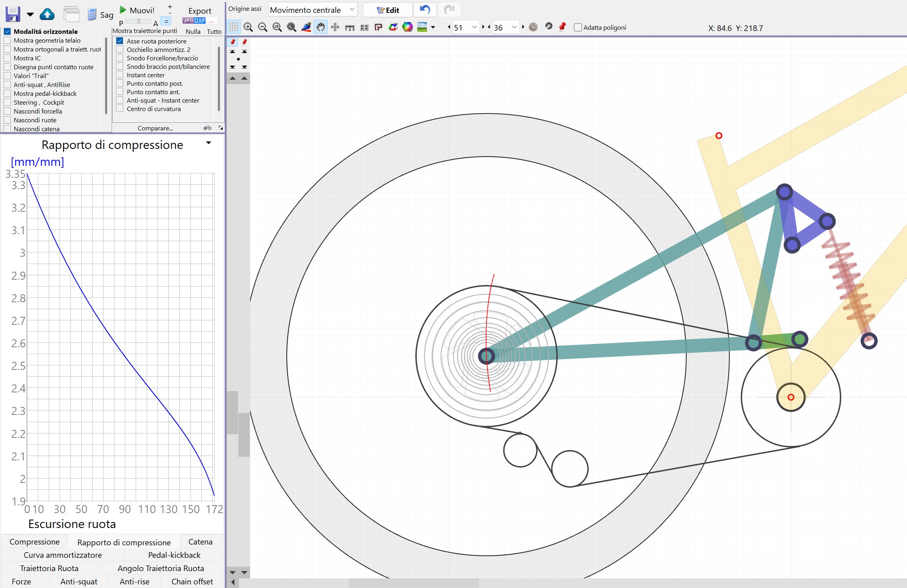Open graph type dropdown arrow beside title
The image size is (907, 588).
tap(209, 143)
